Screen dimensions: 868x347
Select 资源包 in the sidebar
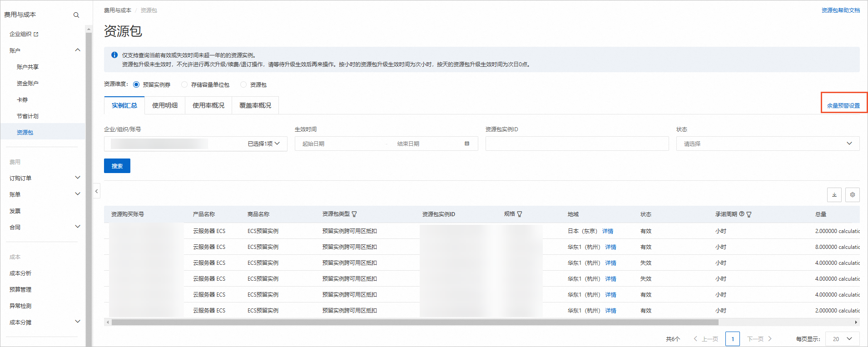(x=25, y=132)
